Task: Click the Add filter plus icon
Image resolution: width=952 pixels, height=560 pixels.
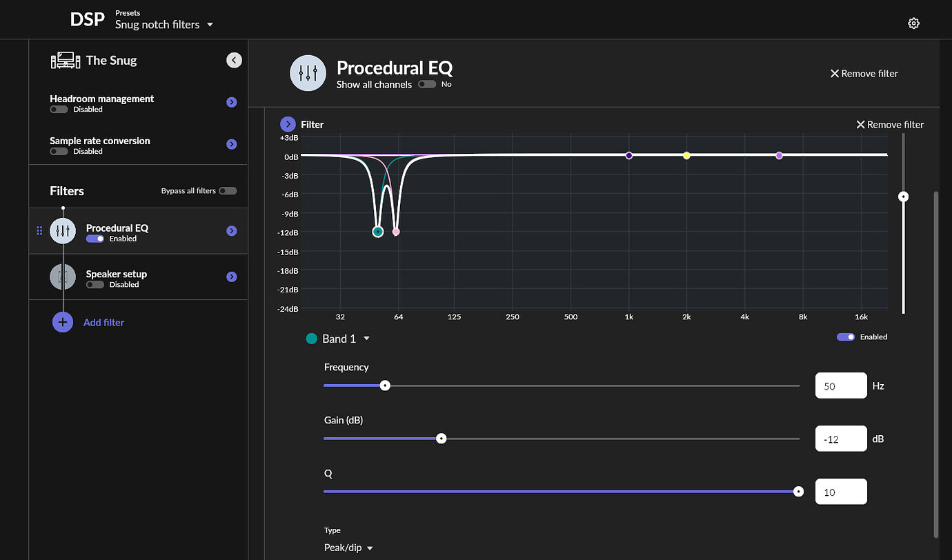Action: coord(63,322)
